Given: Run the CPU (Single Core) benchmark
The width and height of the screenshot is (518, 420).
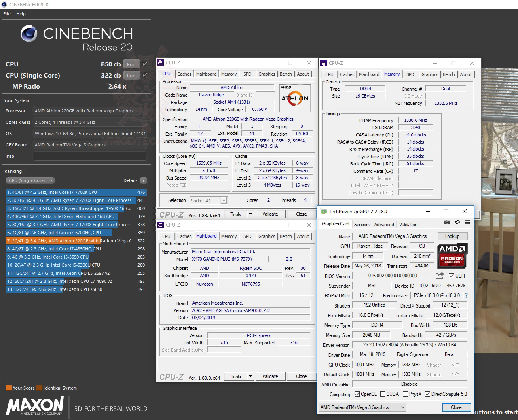Looking at the screenshot, I should (x=131, y=75).
